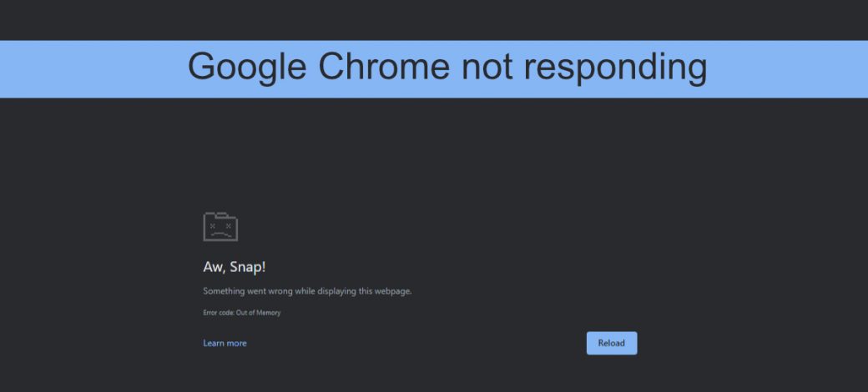Click "Snap!" in the error heading

click(x=248, y=267)
